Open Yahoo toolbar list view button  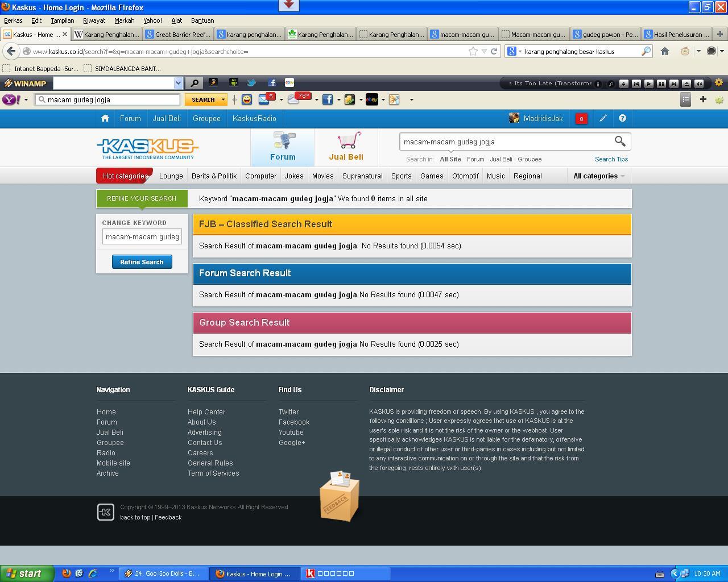[685, 100]
